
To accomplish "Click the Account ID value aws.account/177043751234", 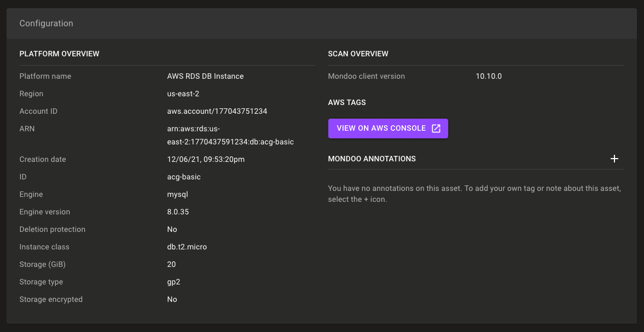I will click(x=217, y=111).
